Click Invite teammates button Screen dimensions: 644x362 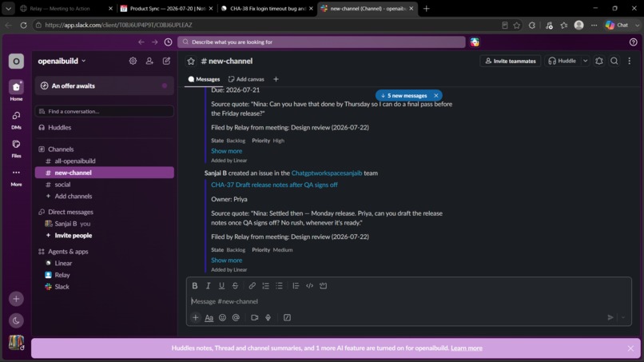(x=511, y=61)
